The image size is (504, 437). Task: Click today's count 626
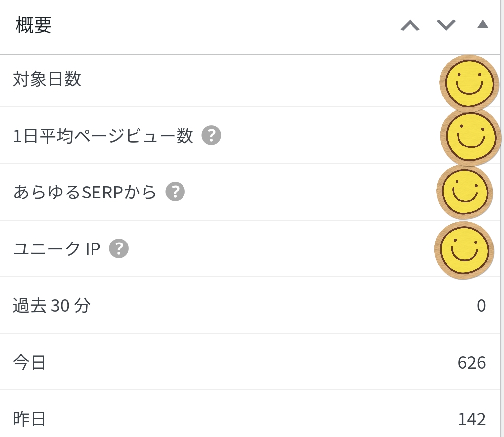point(471,363)
